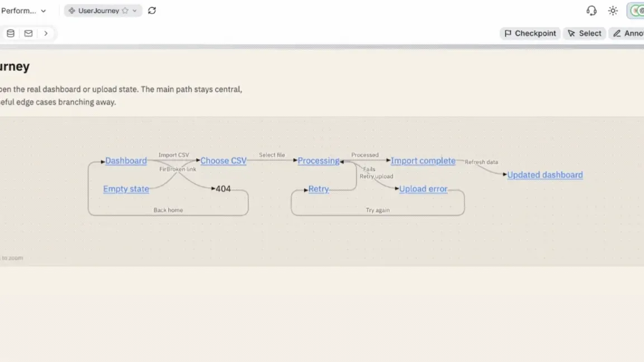Click the 'Broken link' edge label

point(181,169)
